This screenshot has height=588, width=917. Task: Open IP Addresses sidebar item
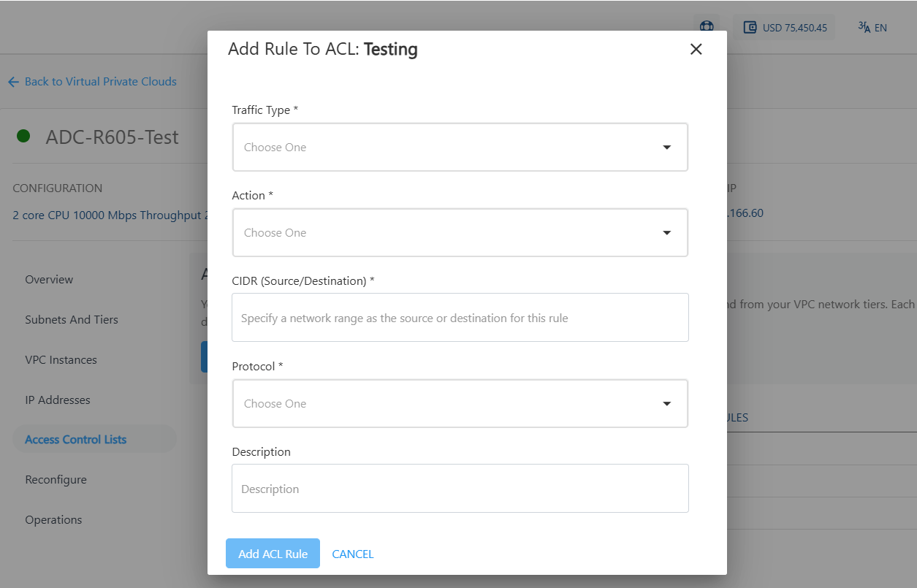[x=58, y=400]
